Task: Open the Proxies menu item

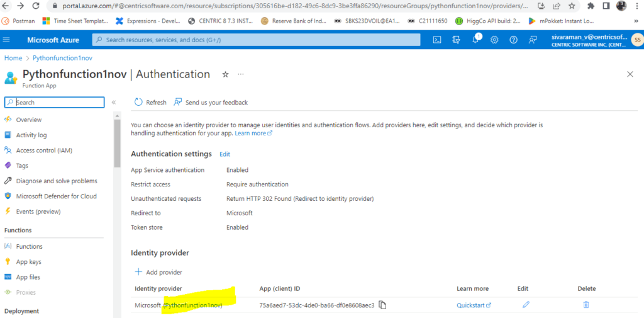Action: coord(26,292)
